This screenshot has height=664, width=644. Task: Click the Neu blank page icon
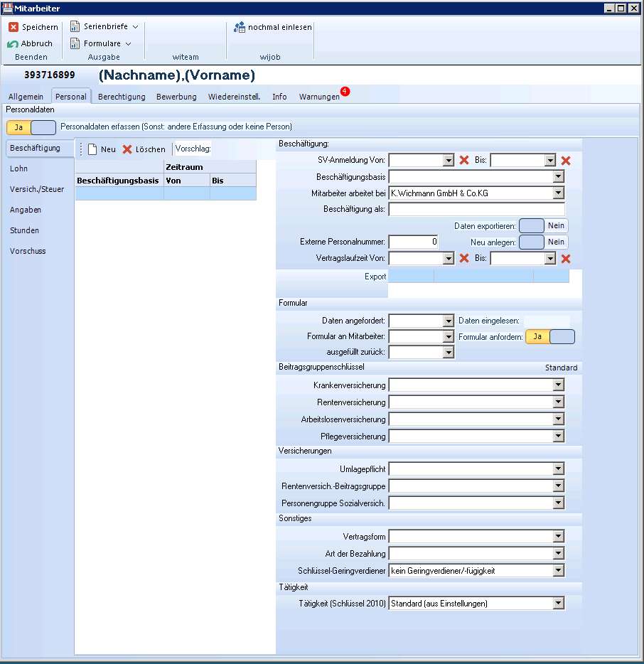pos(92,149)
